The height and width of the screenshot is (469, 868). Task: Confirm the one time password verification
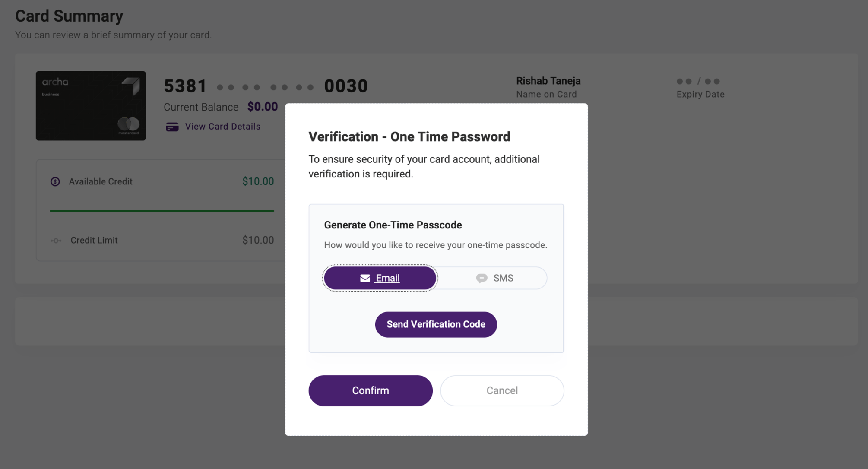[x=371, y=390]
